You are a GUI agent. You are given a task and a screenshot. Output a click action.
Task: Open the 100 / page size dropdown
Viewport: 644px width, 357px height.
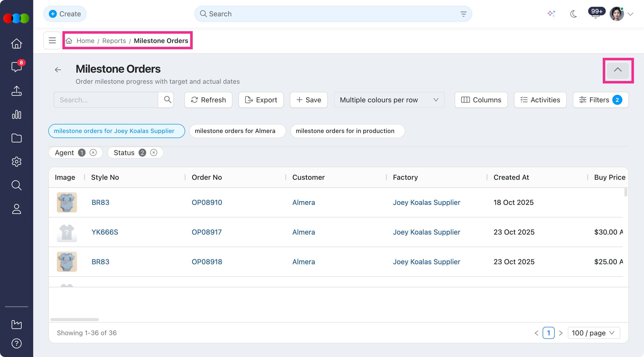point(594,333)
